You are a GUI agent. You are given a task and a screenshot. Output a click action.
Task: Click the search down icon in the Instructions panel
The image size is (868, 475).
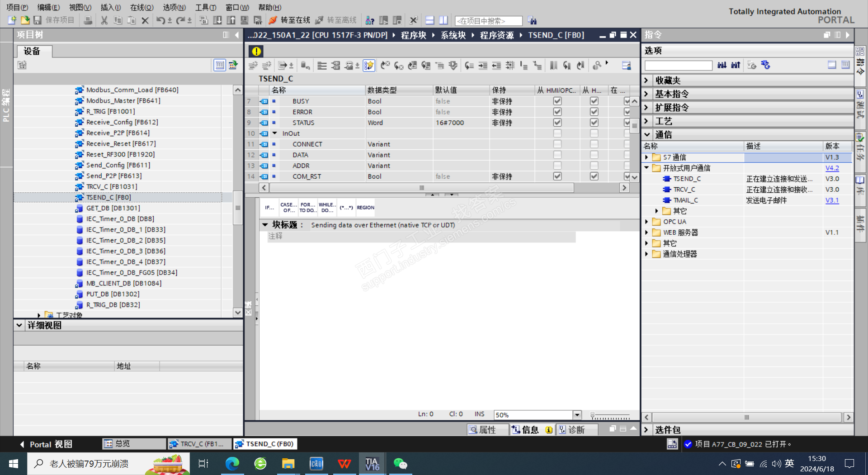pos(722,65)
